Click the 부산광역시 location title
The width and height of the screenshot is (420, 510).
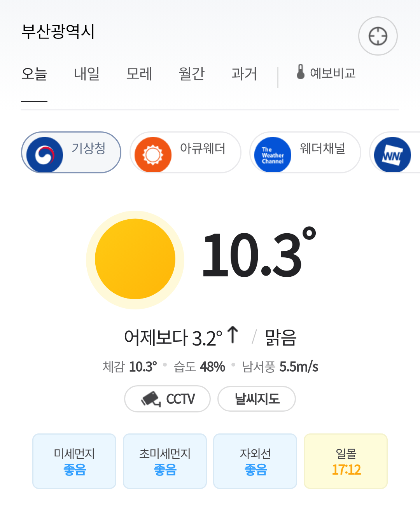[58, 31]
